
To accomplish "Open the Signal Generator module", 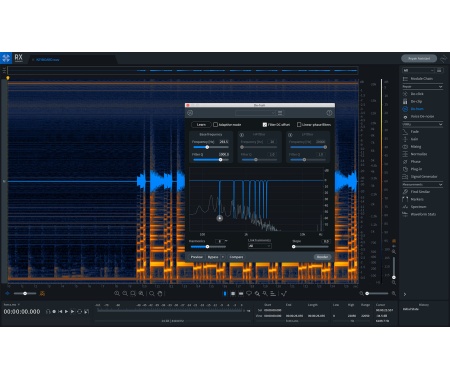I will pos(423,177).
